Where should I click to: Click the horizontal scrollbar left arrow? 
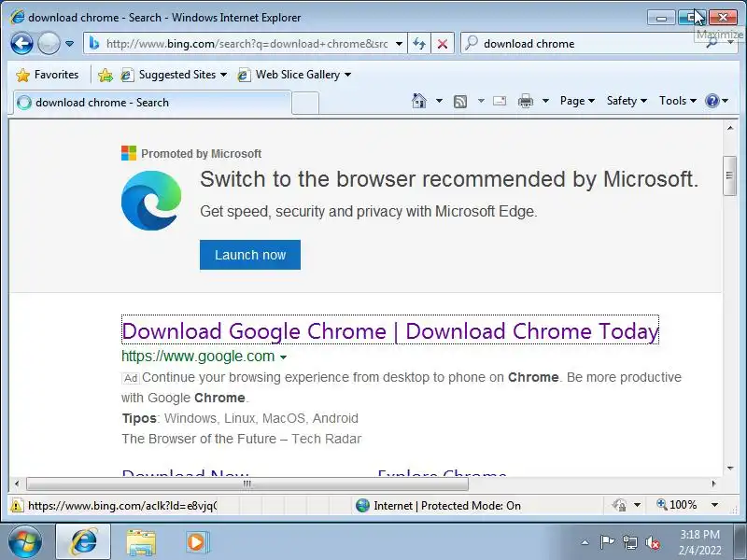point(17,483)
